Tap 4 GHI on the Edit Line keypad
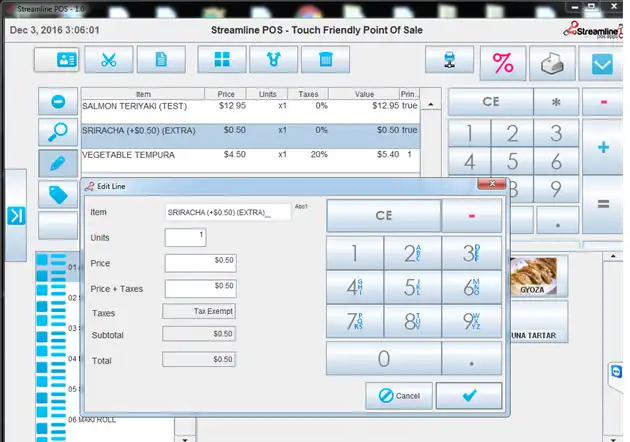 point(355,287)
